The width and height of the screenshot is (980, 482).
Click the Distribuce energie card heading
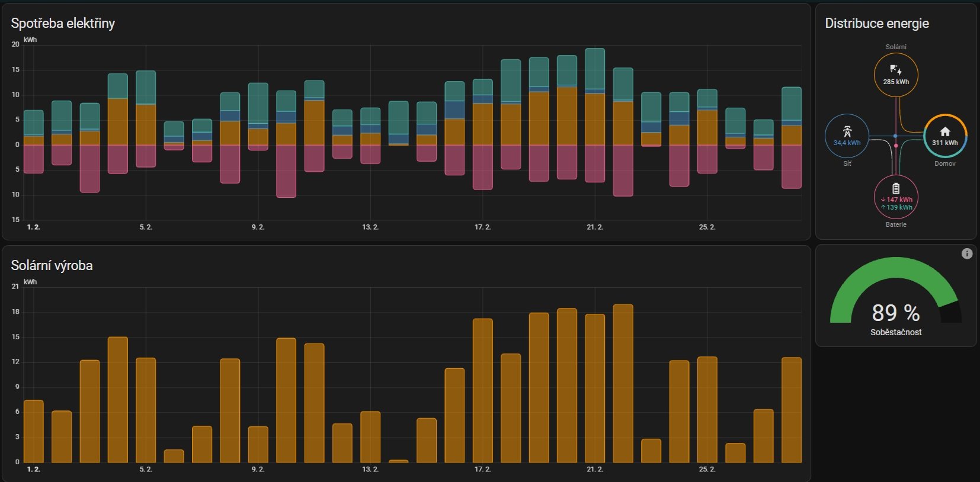point(876,23)
